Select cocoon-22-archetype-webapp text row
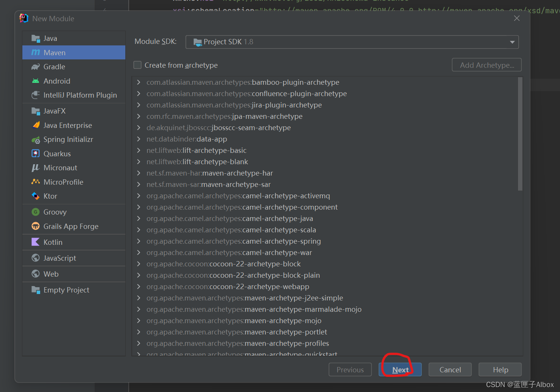Viewport: 560px width, 392px height. coord(228,286)
